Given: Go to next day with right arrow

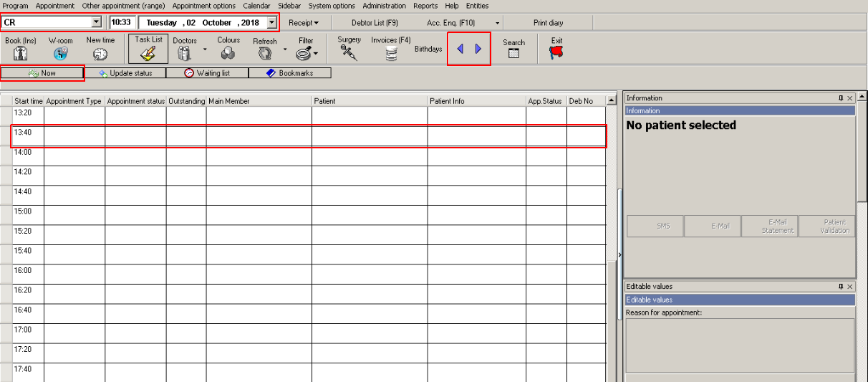Looking at the screenshot, I should pyautogui.click(x=478, y=49).
